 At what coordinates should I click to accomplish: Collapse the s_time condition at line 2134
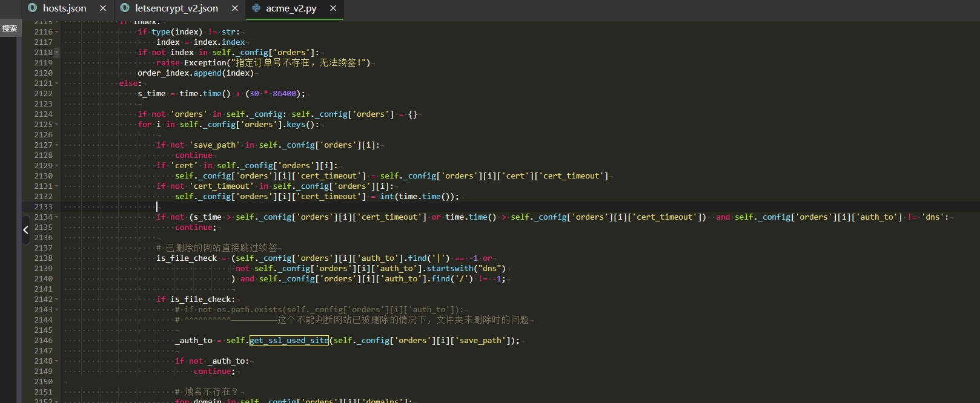point(57,217)
